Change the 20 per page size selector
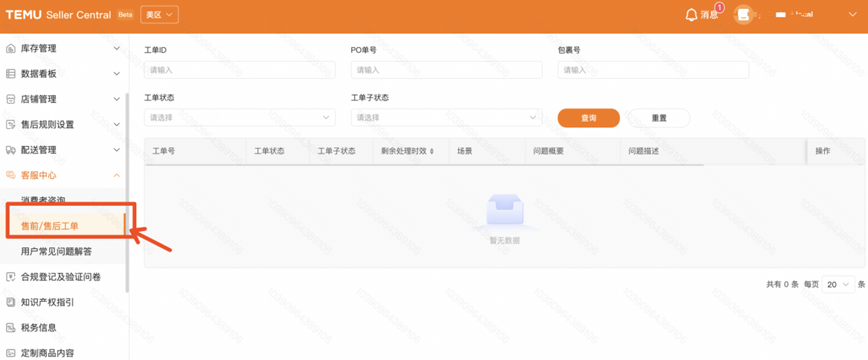The width and height of the screenshot is (868, 360). coord(838,284)
